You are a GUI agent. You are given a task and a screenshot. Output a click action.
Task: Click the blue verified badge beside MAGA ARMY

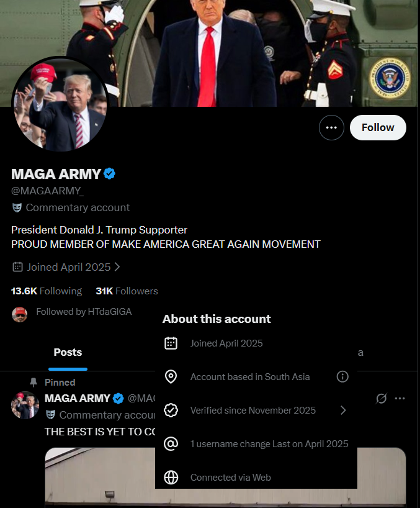pyautogui.click(x=109, y=174)
